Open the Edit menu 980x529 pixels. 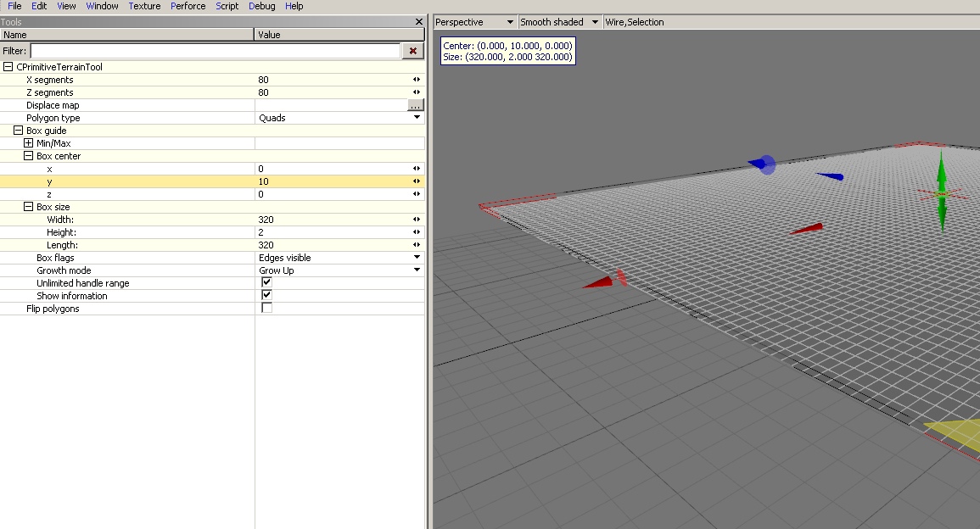(39, 6)
